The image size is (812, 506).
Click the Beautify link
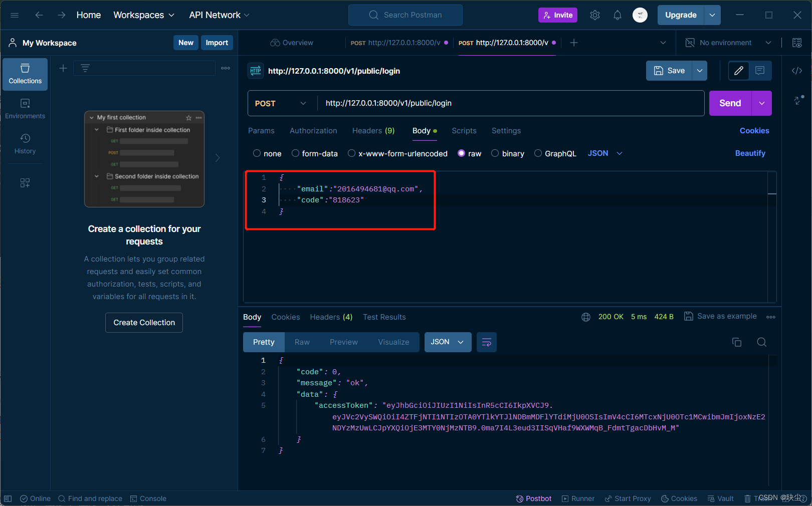click(x=750, y=153)
